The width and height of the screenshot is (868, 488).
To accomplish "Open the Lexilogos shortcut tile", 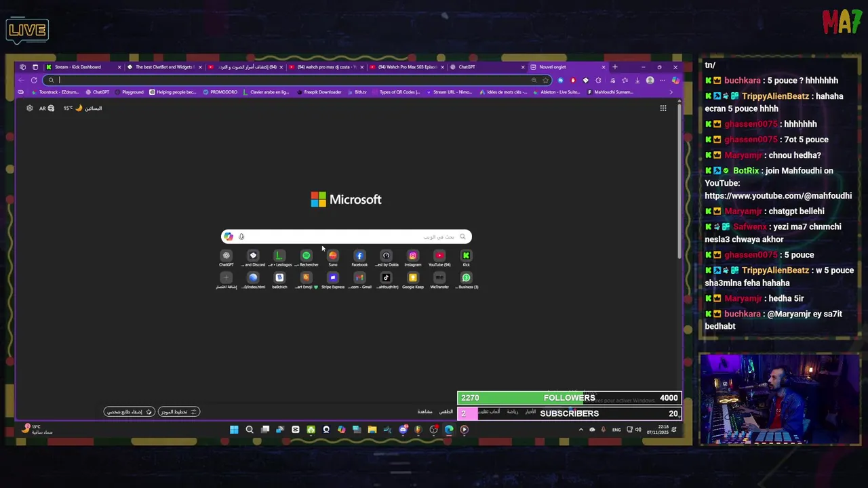I will coord(279,258).
